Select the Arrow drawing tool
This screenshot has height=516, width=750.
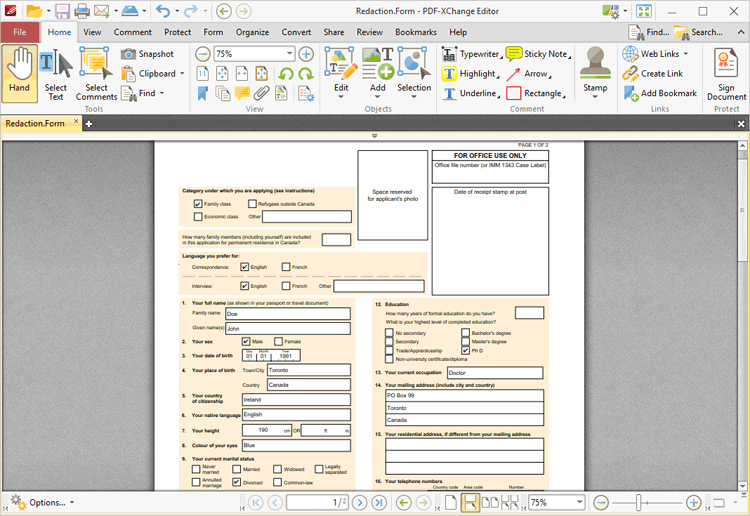528,74
